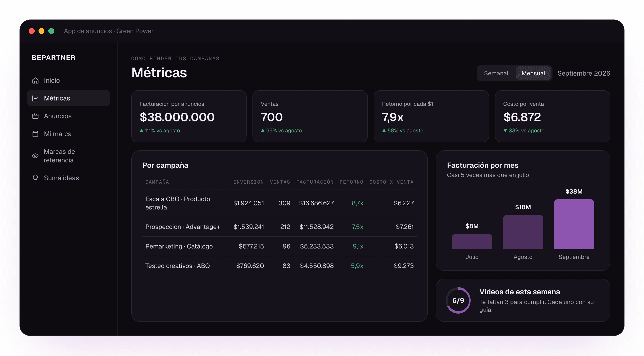This screenshot has height=356, width=644.
Task: Click the Métricas chart icon in sidebar
Action: 35,98
